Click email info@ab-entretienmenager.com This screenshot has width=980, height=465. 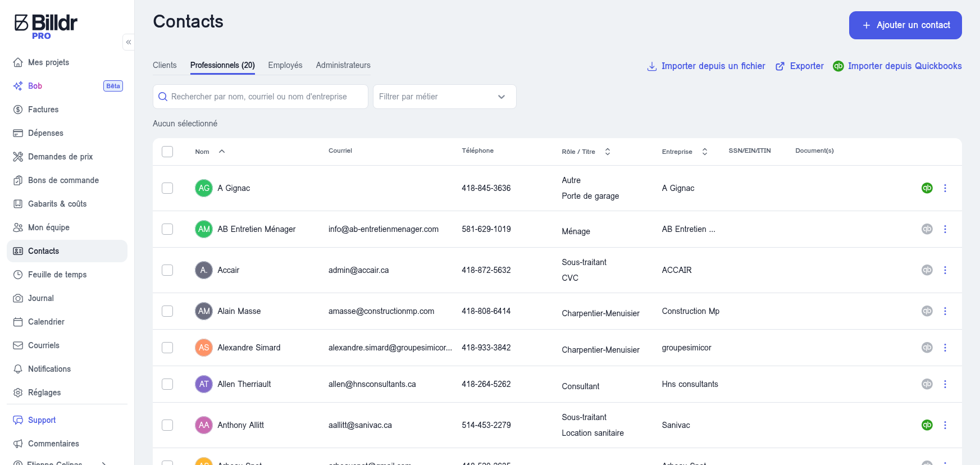pyautogui.click(x=384, y=229)
